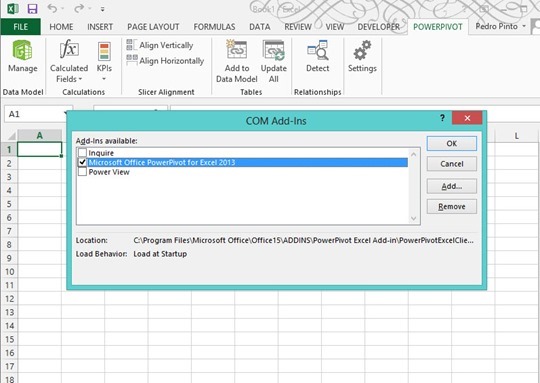Select row 15 header
Screen dimensions: 540x383
[9, 339]
